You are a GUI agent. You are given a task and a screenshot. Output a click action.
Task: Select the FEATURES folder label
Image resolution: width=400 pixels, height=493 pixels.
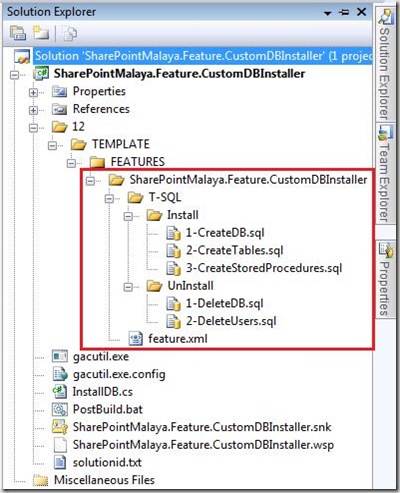pos(138,162)
